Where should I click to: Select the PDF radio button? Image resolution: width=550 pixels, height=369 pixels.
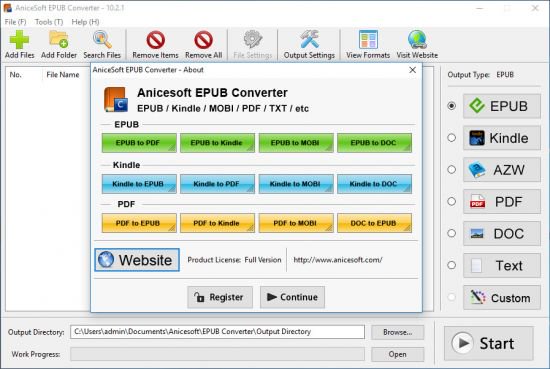tap(451, 202)
